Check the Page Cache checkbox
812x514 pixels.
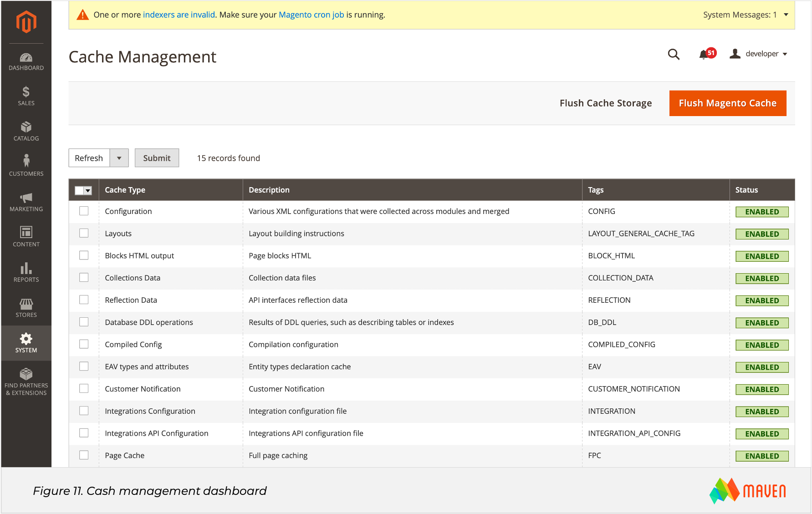(x=84, y=455)
